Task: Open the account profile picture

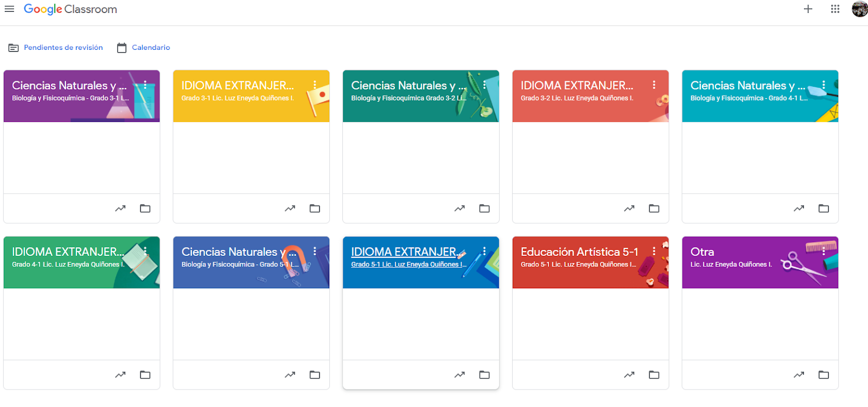Action: (859, 9)
